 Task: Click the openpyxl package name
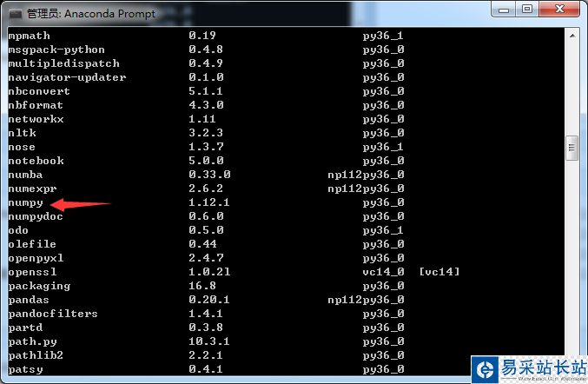pyautogui.click(x=36, y=258)
